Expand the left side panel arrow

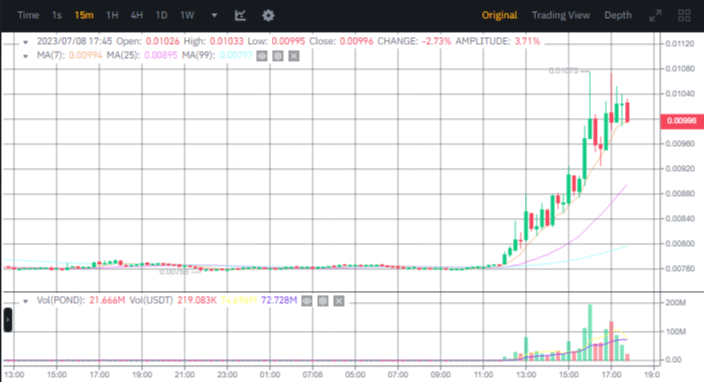[8, 320]
